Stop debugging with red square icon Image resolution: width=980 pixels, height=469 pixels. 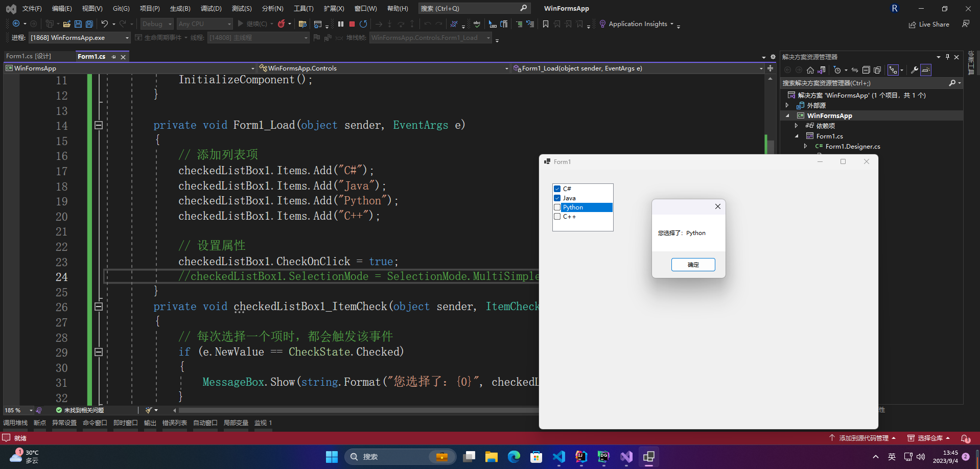pyautogui.click(x=352, y=24)
